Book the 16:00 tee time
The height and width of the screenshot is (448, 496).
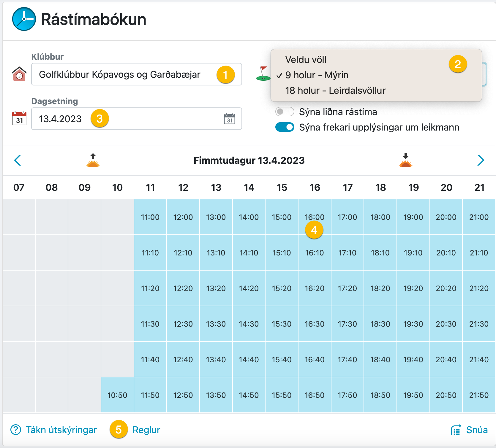315,217
